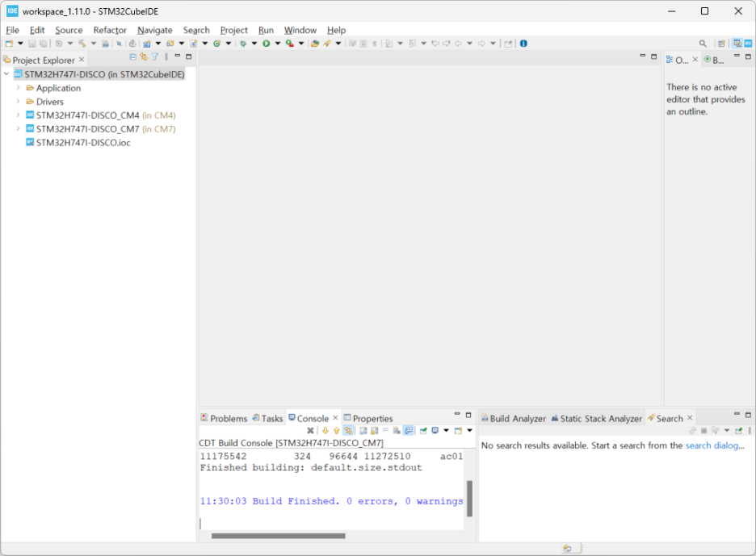Viewport: 756px width, 556px height.
Task: Close the Project Explorer tab
Action: [x=82, y=59]
